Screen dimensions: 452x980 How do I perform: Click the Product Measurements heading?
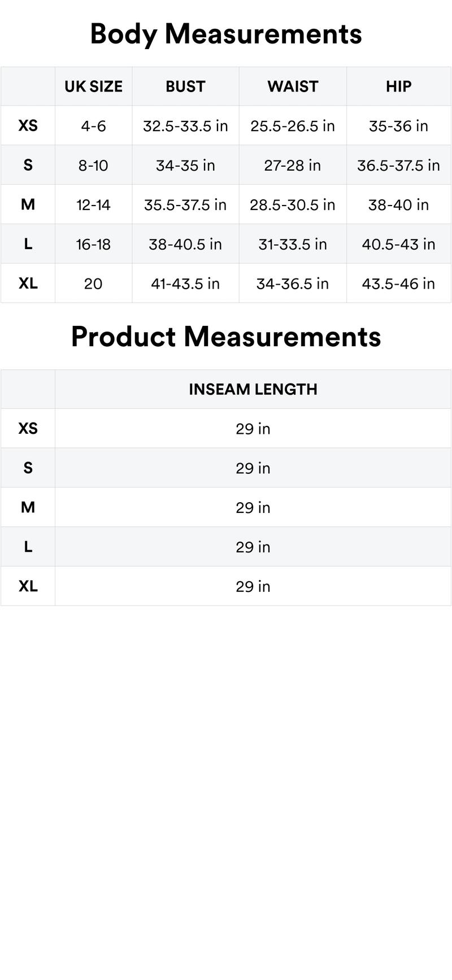tap(226, 337)
